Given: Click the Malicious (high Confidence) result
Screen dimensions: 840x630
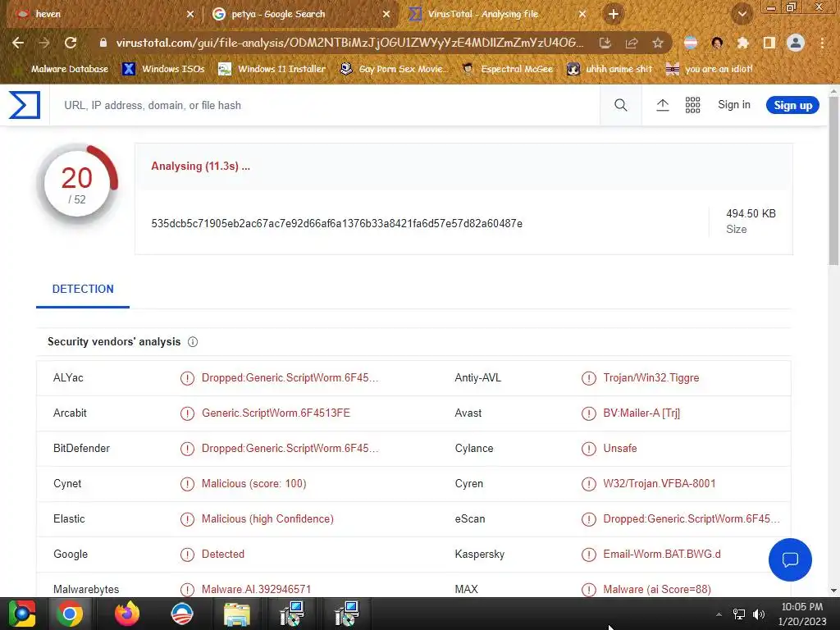Looking at the screenshot, I should tap(267, 519).
